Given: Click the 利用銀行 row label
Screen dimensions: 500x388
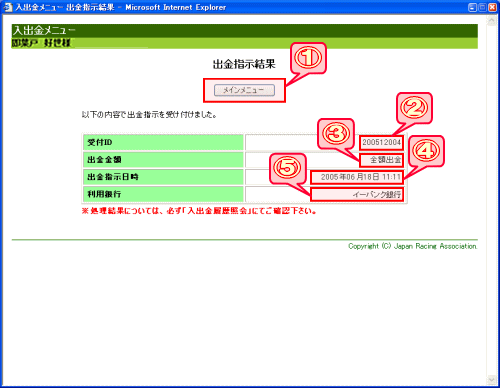Looking at the screenshot, I should 163,194.
